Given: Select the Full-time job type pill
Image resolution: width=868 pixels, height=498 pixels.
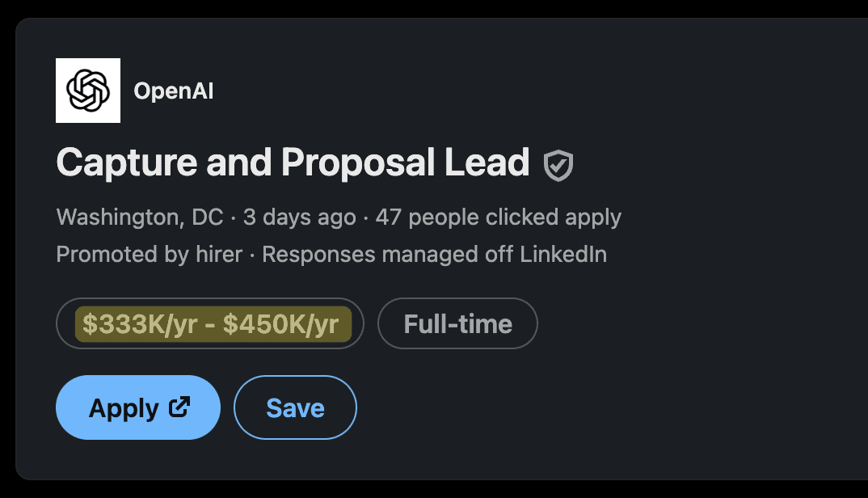Looking at the screenshot, I should (457, 323).
